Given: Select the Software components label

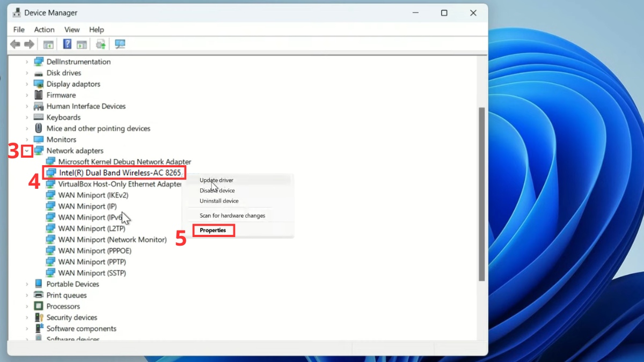Looking at the screenshot, I should [82, 329].
